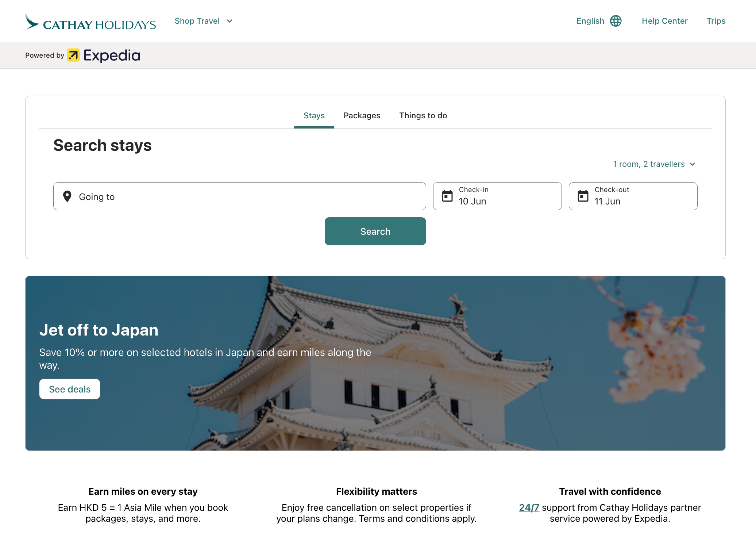Click the globe language icon
This screenshot has height=544, width=756.
[616, 21]
